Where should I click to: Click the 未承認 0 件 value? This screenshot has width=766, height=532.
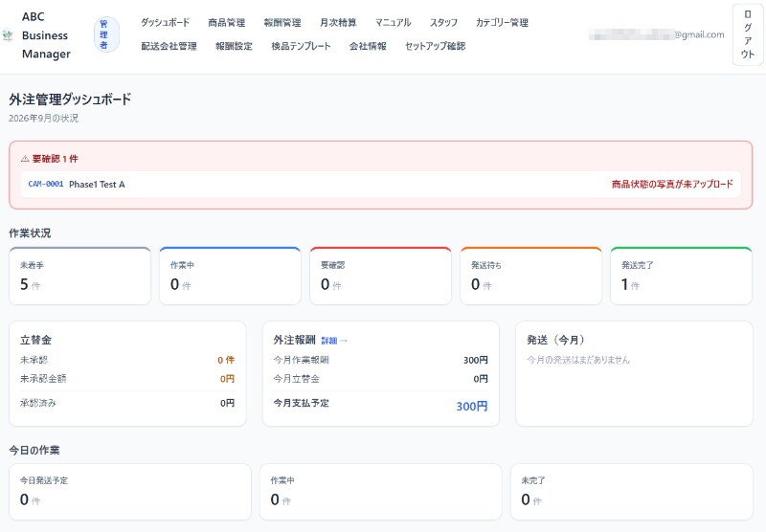[x=226, y=360]
